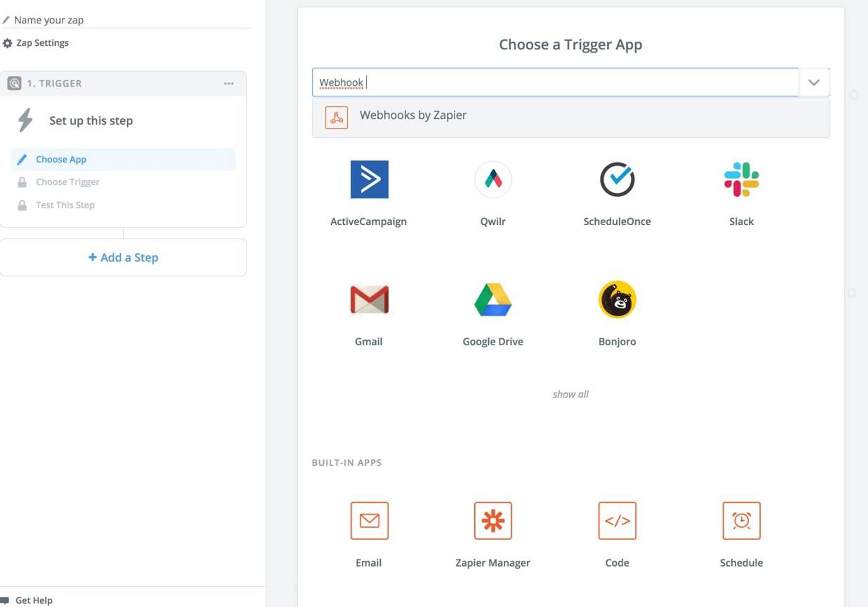Select the Slack app icon

741,180
